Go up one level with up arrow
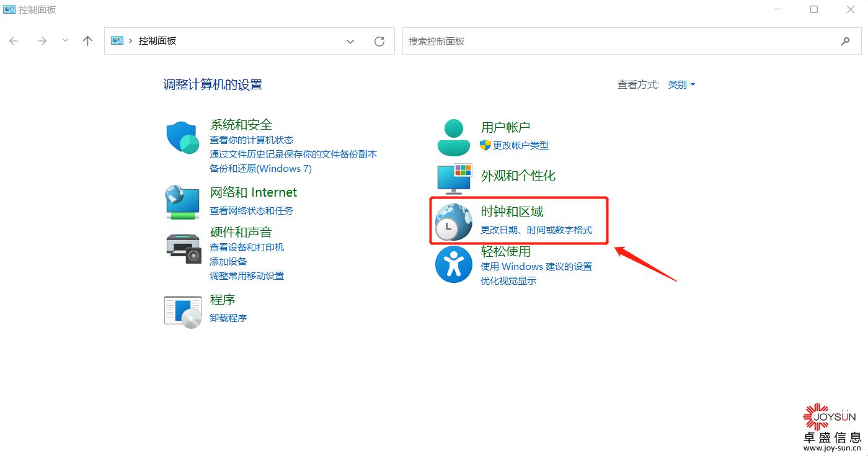This screenshot has height=456, width=868. tap(87, 41)
